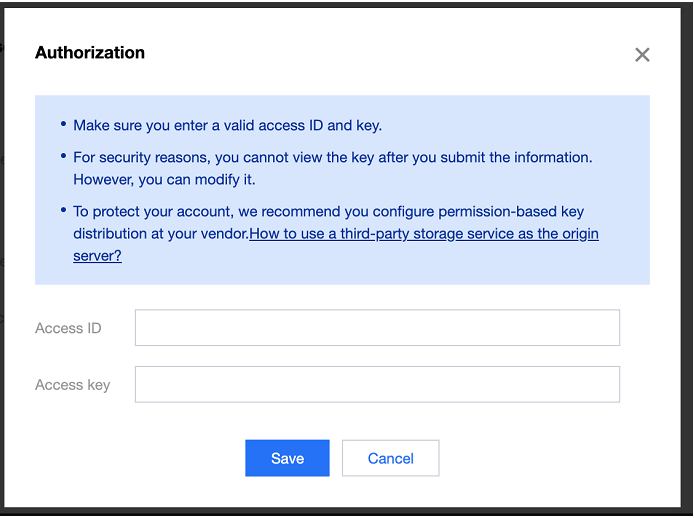
Task: Click the 'For security reasons' notice line
Action: 332,158
